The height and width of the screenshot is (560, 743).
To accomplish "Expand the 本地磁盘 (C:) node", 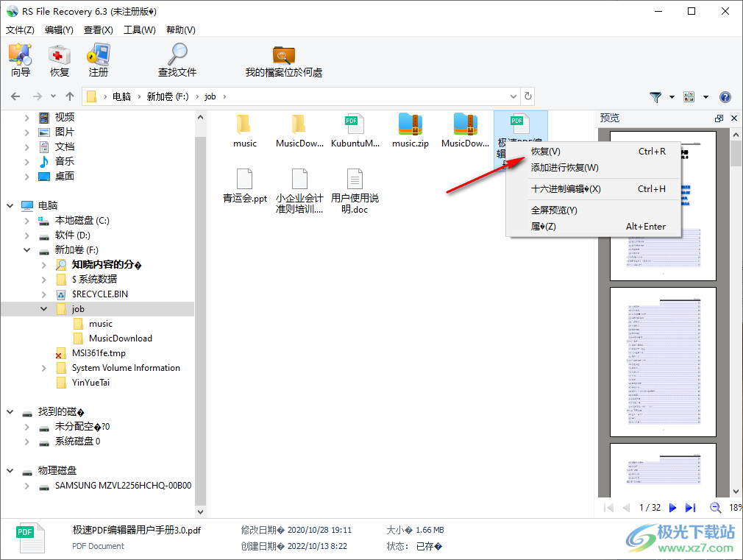I will [x=27, y=221].
